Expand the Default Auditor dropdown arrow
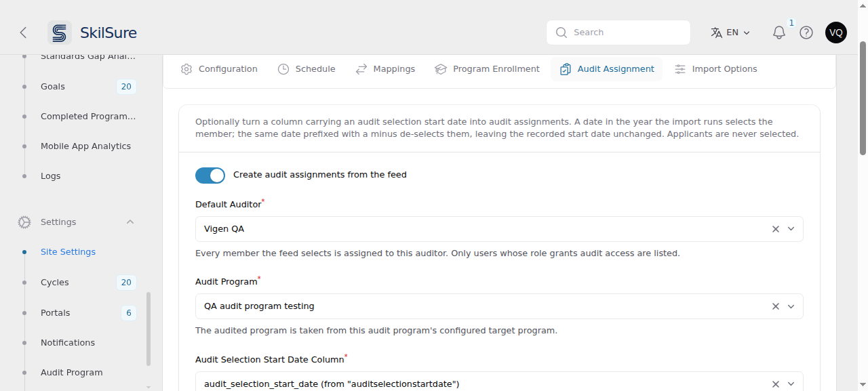Viewport: 868px width, 391px height. coord(791,229)
